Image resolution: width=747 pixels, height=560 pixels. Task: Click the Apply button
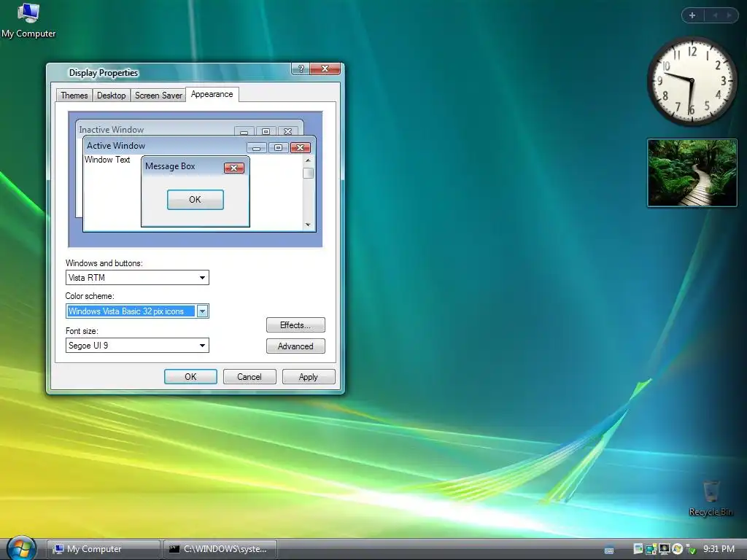tap(309, 377)
